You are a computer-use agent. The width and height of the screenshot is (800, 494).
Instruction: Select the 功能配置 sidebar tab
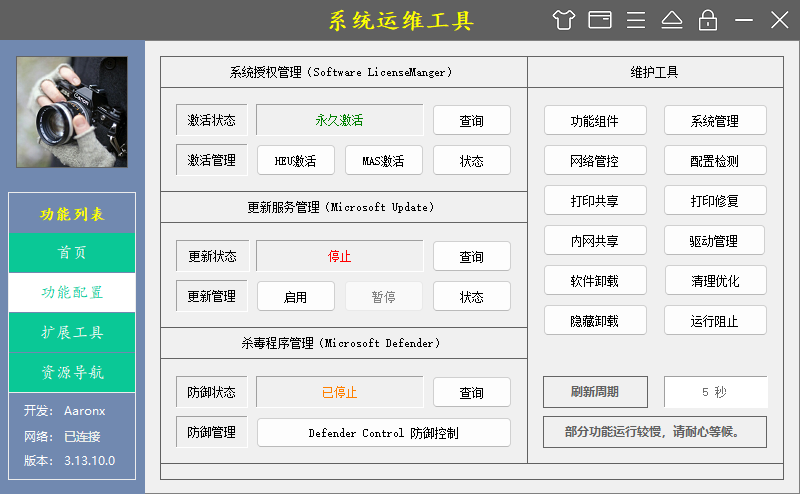(x=72, y=292)
